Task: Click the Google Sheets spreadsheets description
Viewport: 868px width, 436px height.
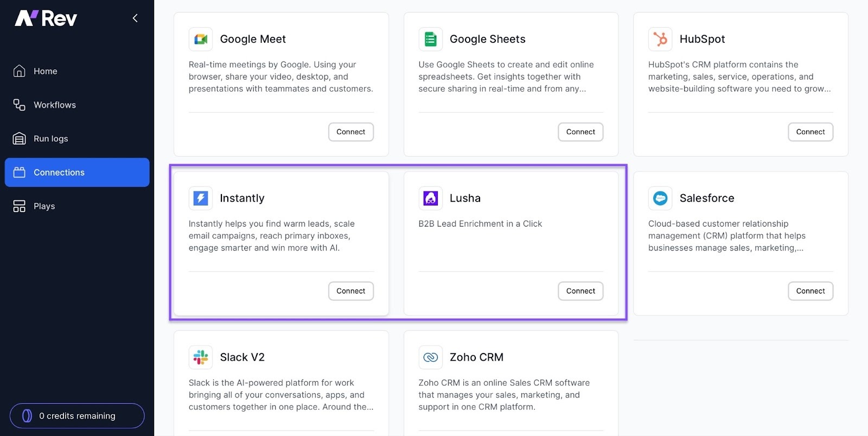Action: 506,76
